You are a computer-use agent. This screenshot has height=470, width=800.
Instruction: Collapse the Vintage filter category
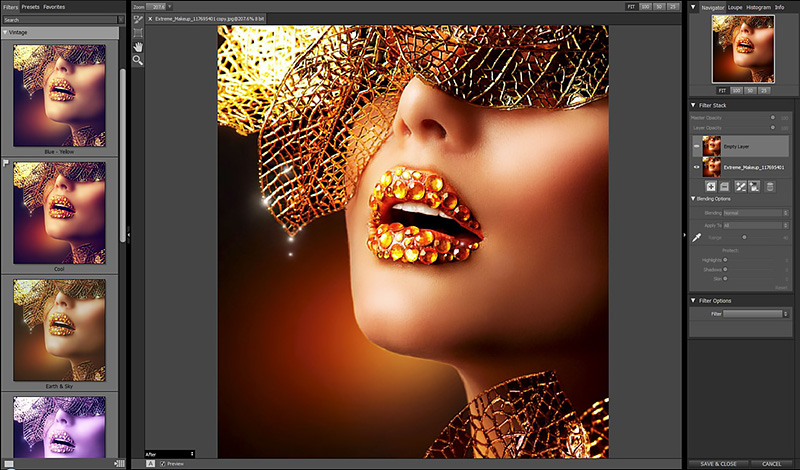pos(5,32)
